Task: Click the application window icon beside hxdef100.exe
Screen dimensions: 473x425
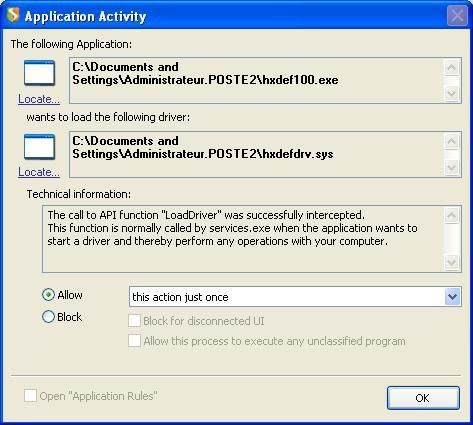Action: pos(39,73)
